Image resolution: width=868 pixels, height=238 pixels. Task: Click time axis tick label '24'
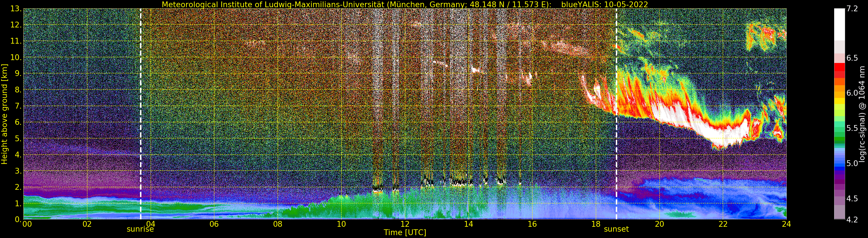pyautogui.click(x=786, y=224)
